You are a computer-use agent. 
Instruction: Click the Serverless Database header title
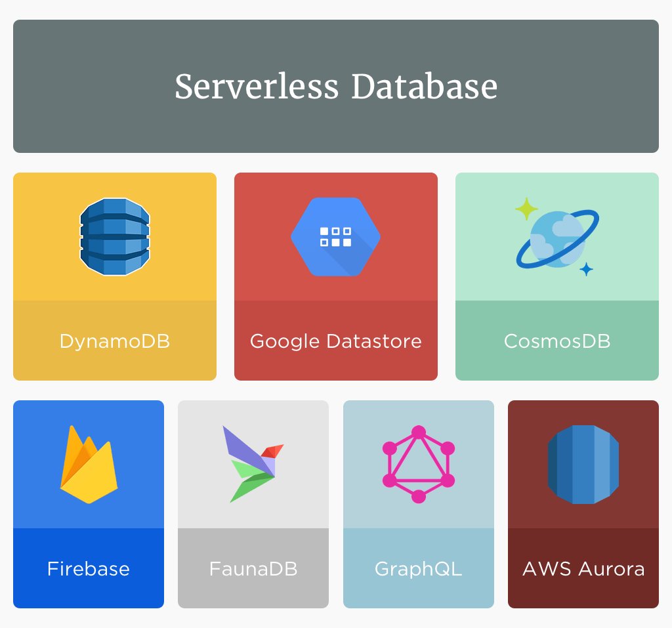(x=336, y=86)
